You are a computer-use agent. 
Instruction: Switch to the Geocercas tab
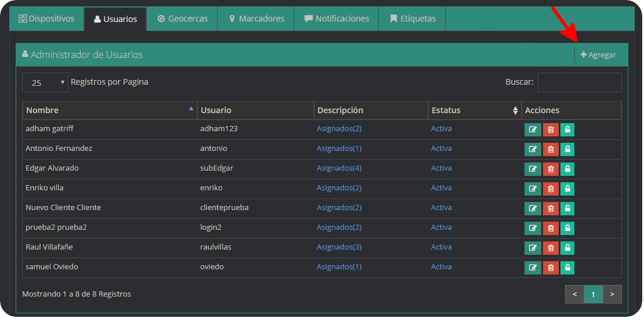(182, 19)
